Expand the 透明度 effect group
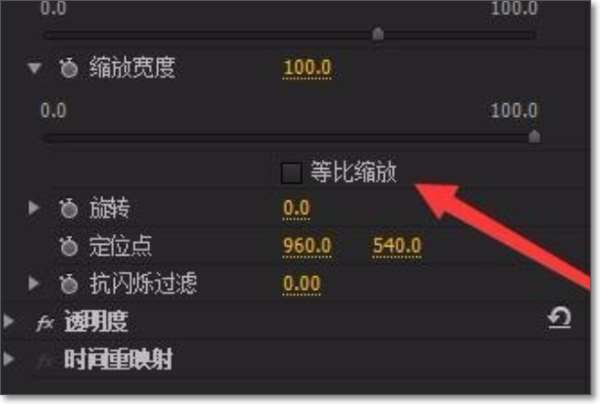This screenshot has height=404, width=600. coord(9,321)
